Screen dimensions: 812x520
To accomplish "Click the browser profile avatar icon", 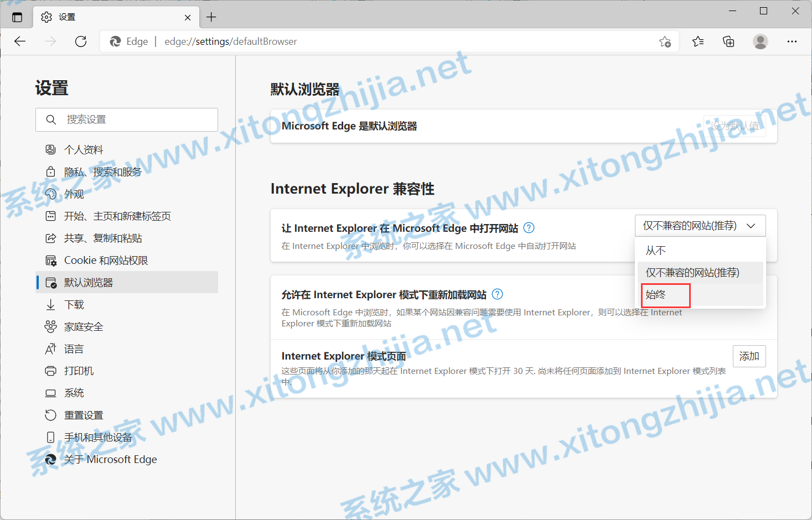I will (760, 41).
